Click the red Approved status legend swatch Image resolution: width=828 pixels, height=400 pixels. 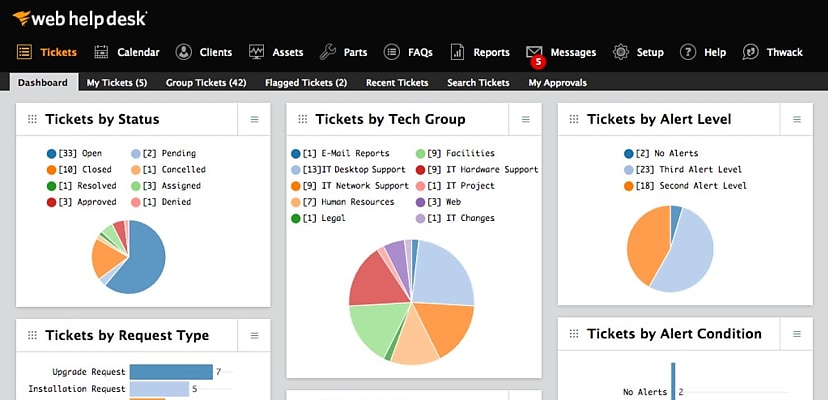[51, 202]
